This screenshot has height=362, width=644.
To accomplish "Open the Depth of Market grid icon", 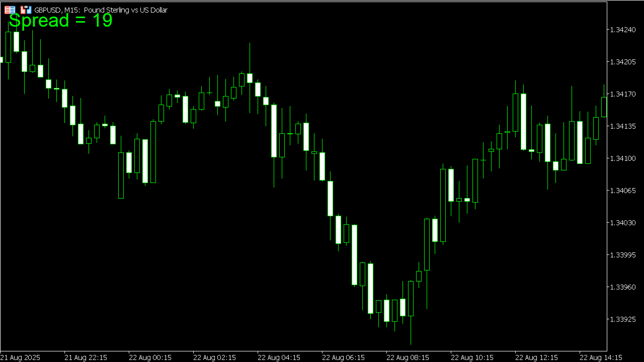I will click(10, 10).
